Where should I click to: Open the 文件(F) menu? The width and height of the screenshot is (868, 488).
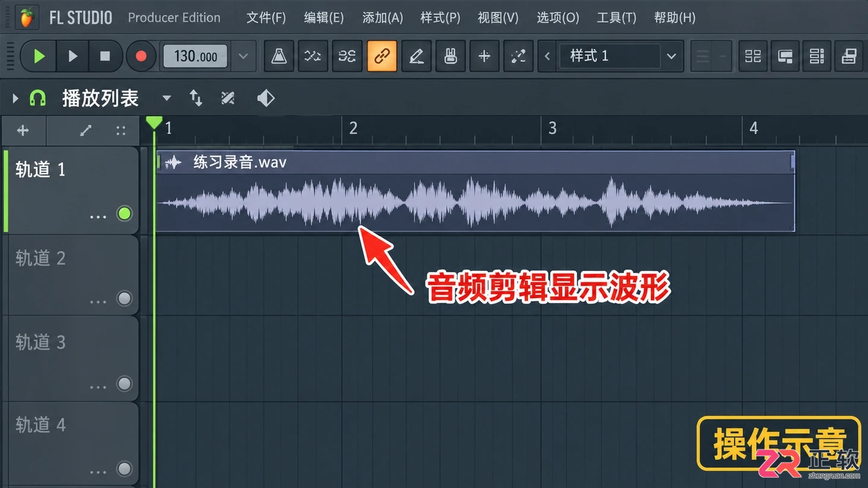(x=266, y=17)
